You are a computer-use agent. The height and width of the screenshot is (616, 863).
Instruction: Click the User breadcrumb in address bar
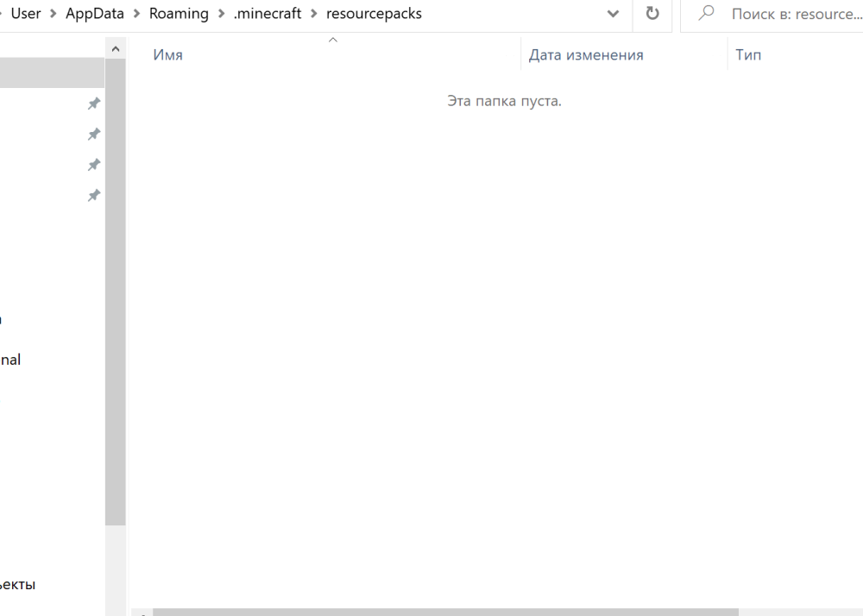25,13
